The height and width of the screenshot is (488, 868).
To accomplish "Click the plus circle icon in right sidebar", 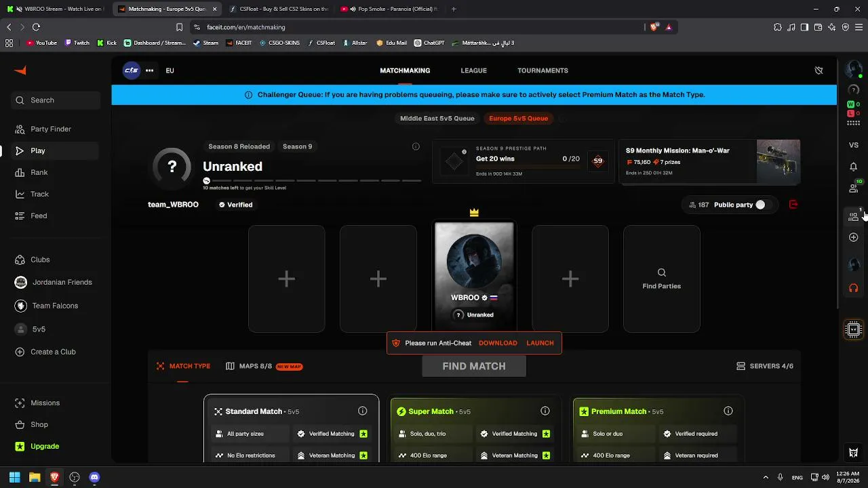I will point(854,237).
